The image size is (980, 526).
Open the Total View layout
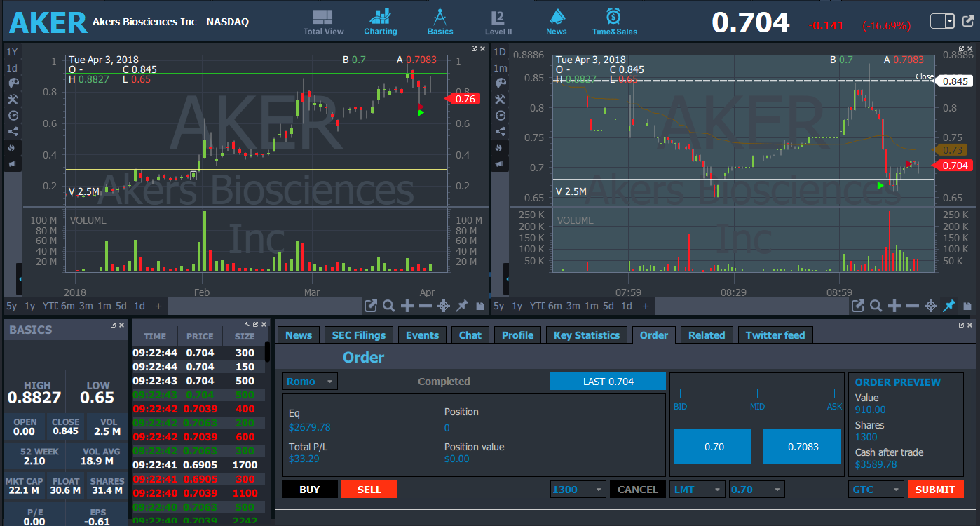pyautogui.click(x=323, y=22)
